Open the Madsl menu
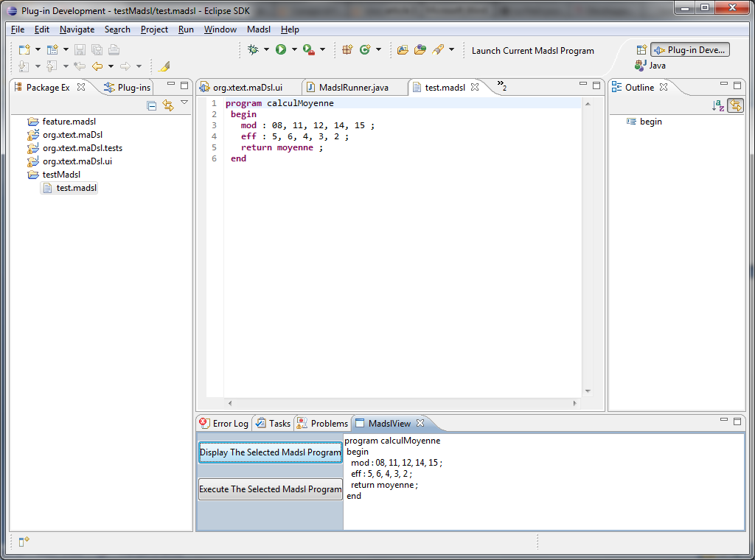 258,29
